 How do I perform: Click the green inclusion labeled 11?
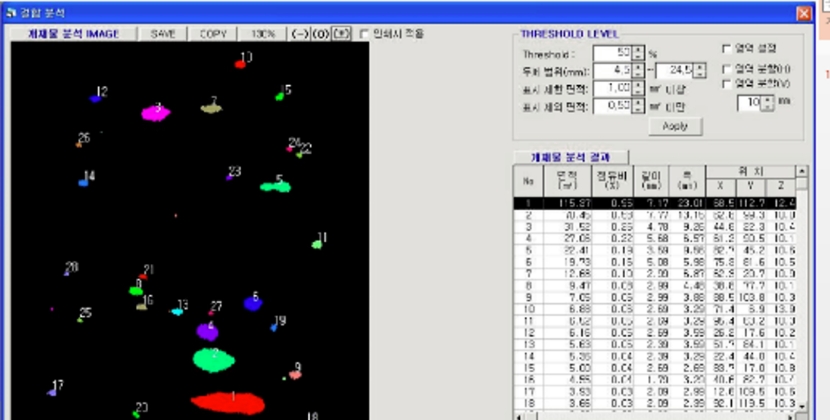317,245
